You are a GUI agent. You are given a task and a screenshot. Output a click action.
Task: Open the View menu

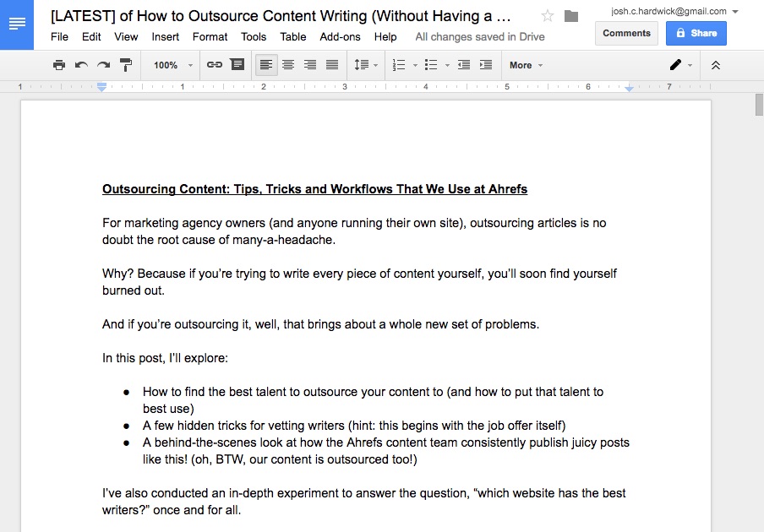(126, 37)
